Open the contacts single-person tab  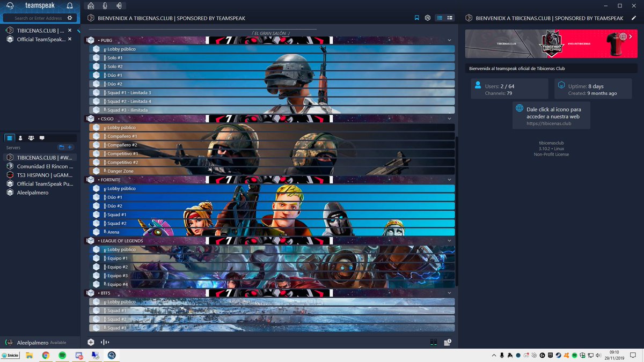point(20,138)
